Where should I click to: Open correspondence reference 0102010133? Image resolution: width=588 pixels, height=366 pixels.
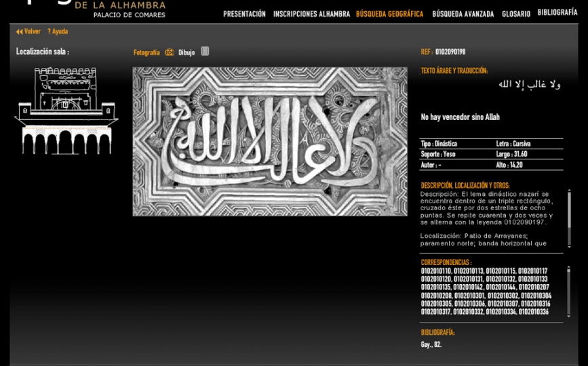pyautogui.click(x=533, y=279)
